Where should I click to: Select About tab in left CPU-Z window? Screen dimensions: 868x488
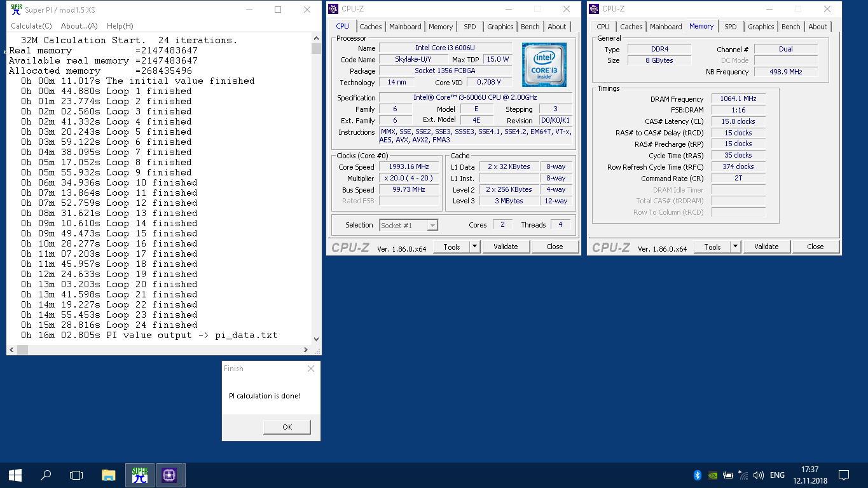[556, 27]
